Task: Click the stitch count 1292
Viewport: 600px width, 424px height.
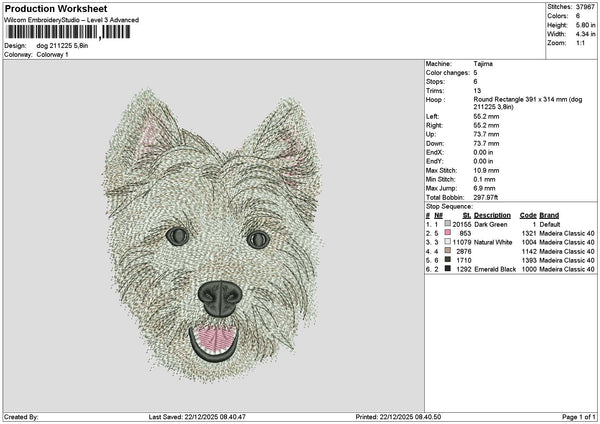Action: (x=463, y=269)
